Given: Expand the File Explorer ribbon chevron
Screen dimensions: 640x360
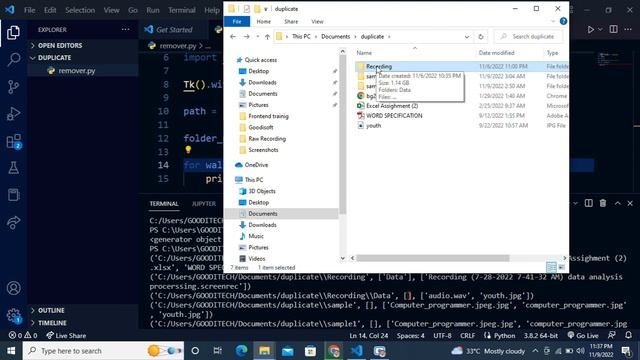Looking at the screenshot, I should 553,22.
